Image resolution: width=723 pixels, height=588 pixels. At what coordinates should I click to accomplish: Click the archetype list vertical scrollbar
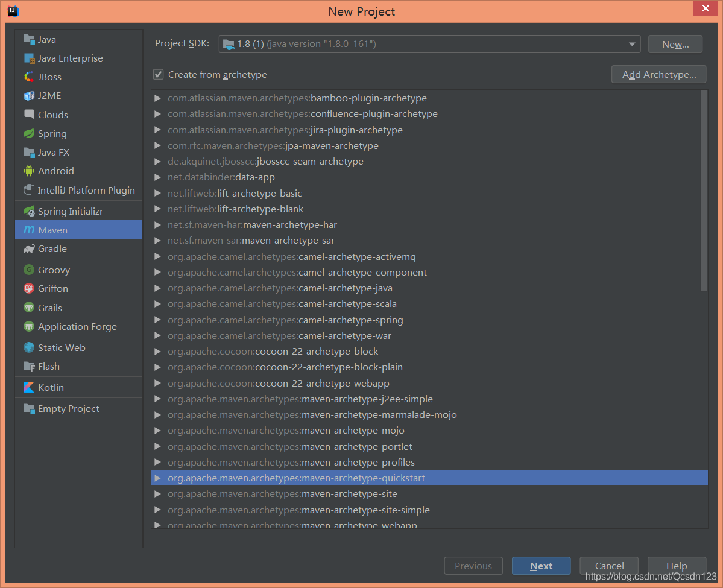click(x=703, y=191)
